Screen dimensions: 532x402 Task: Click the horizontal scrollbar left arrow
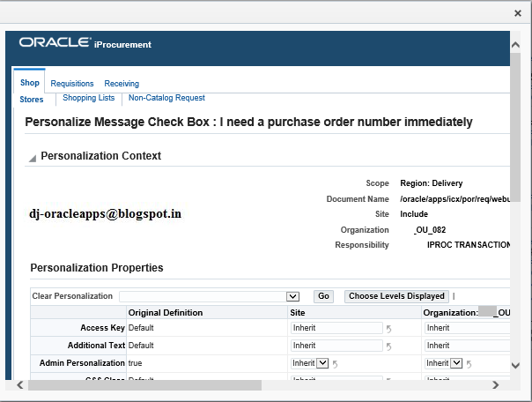pos(20,385)
